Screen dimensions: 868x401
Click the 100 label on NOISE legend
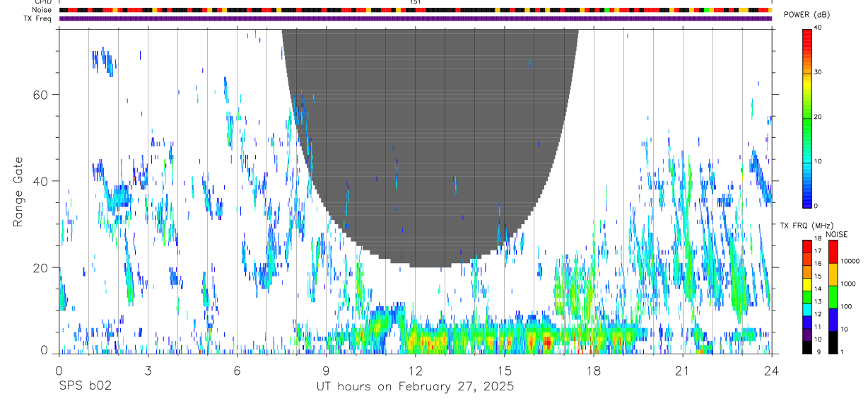(x=845, y=306)
